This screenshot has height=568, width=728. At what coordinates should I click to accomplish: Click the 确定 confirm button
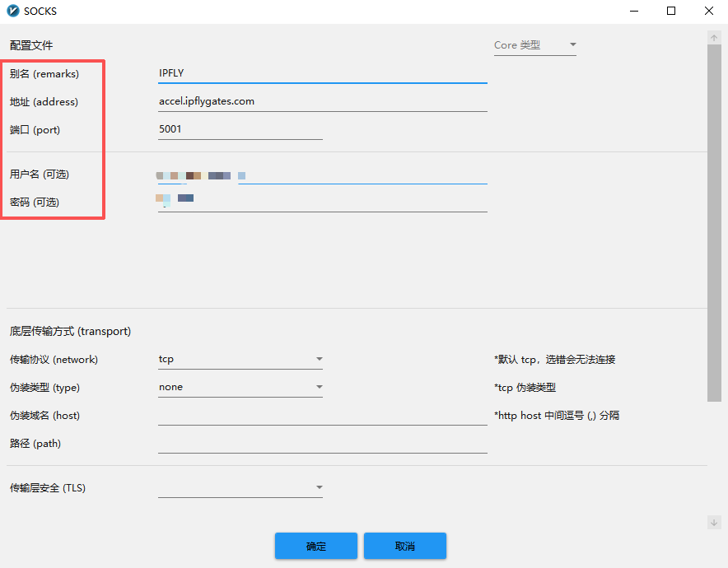coord(315,547)
